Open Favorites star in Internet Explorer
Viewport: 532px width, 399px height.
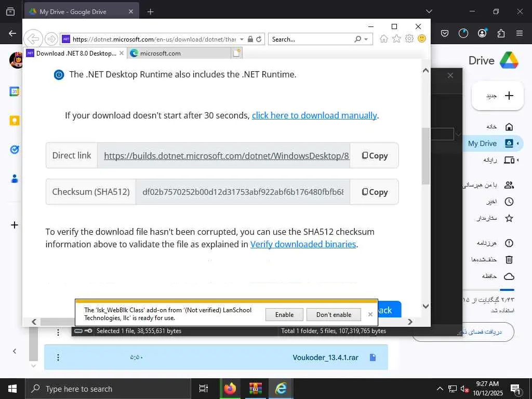396,38
